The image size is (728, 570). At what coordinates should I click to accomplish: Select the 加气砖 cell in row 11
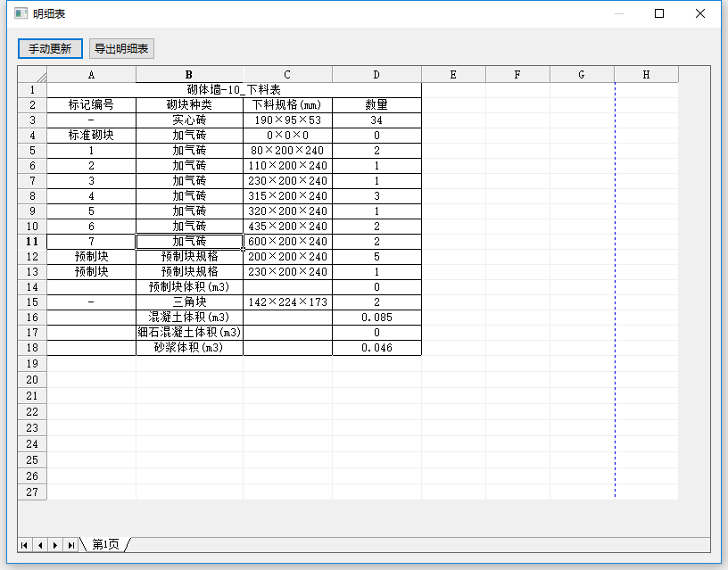[x=189, y=242]
